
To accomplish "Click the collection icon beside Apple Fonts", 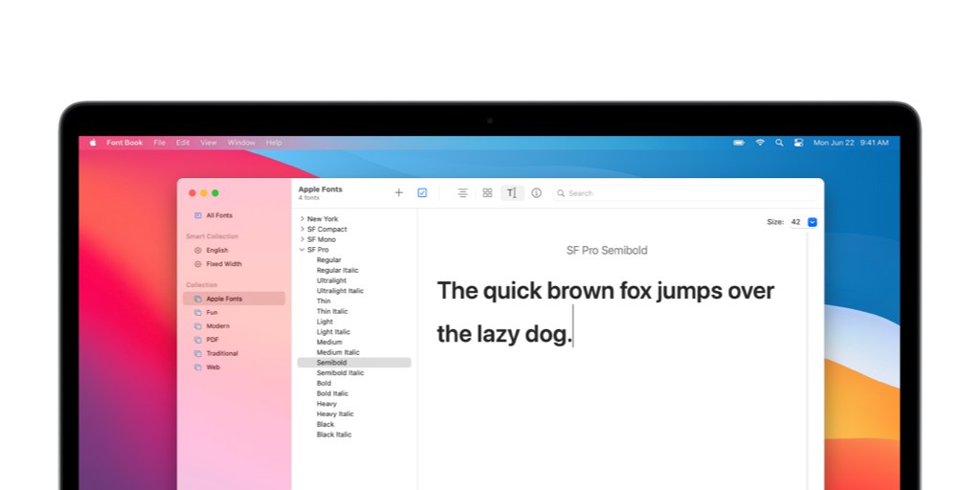I will 197,299.
